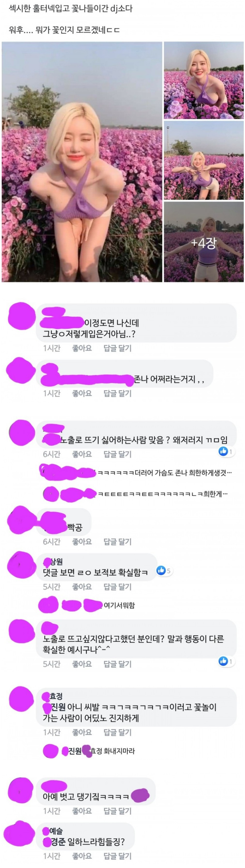The height and width of the screenshot is (868, 245).
Task: Open the '+4장' overlay to see more photos
Action: click(x=204, y=242)
